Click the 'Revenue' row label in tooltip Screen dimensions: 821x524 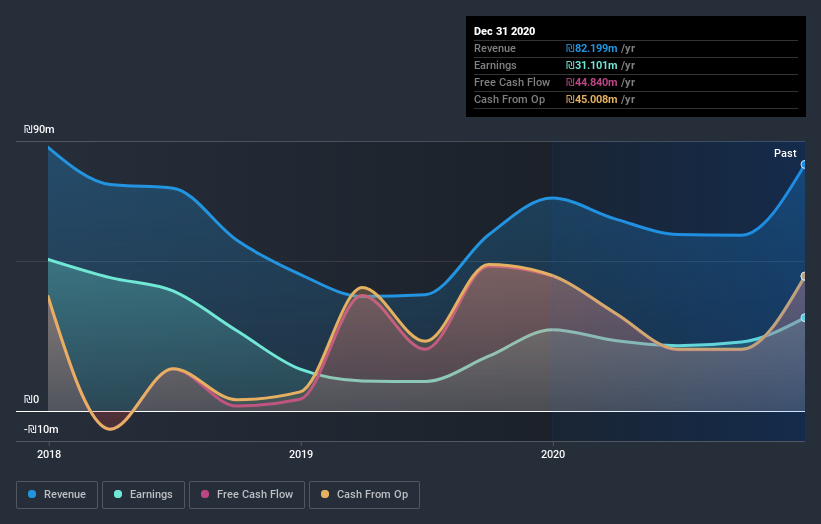tap(495, 48)
